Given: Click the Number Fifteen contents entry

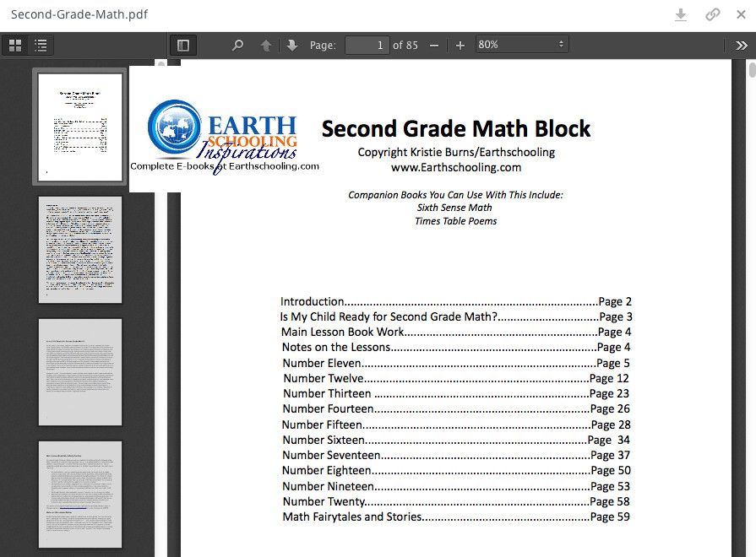Looking at the screenshot, I should coord(455,425).
